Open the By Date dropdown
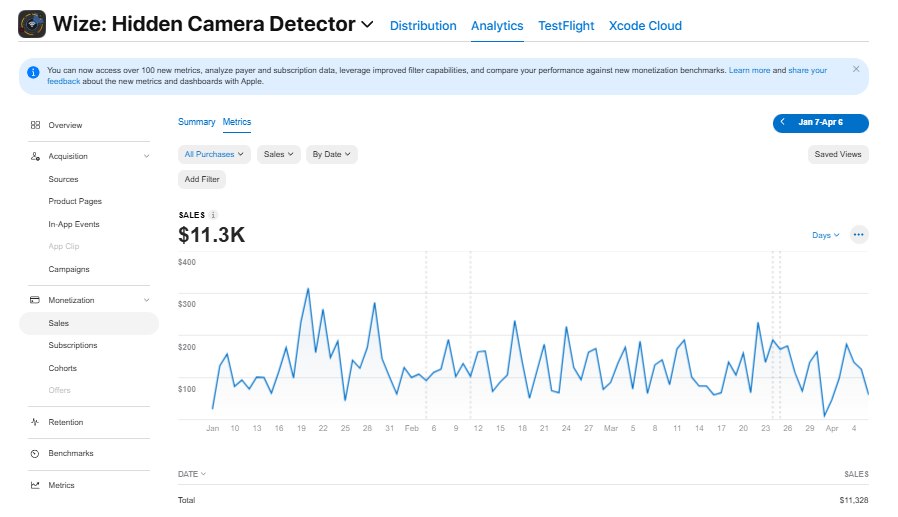Screen dimensions: 898x517 tap(332, 154)
